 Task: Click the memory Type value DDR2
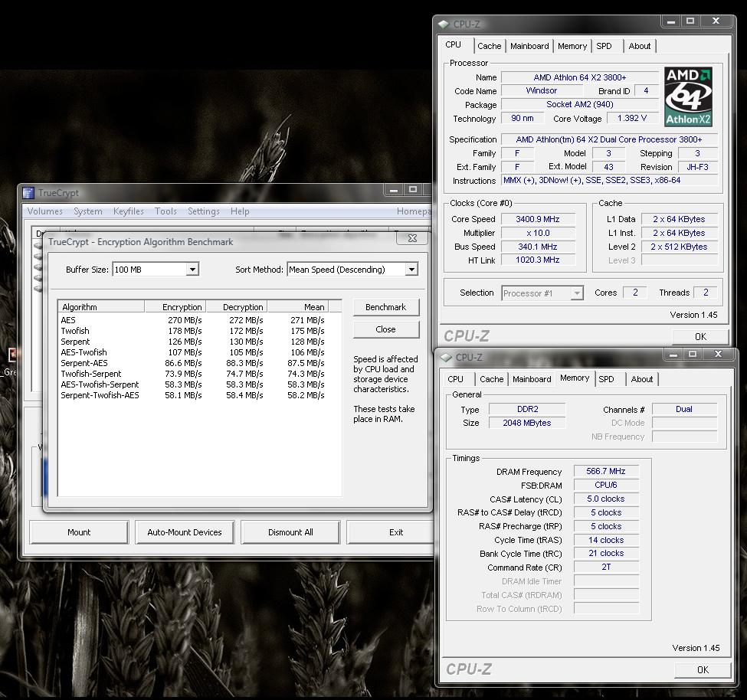click(x=527, y=409)
